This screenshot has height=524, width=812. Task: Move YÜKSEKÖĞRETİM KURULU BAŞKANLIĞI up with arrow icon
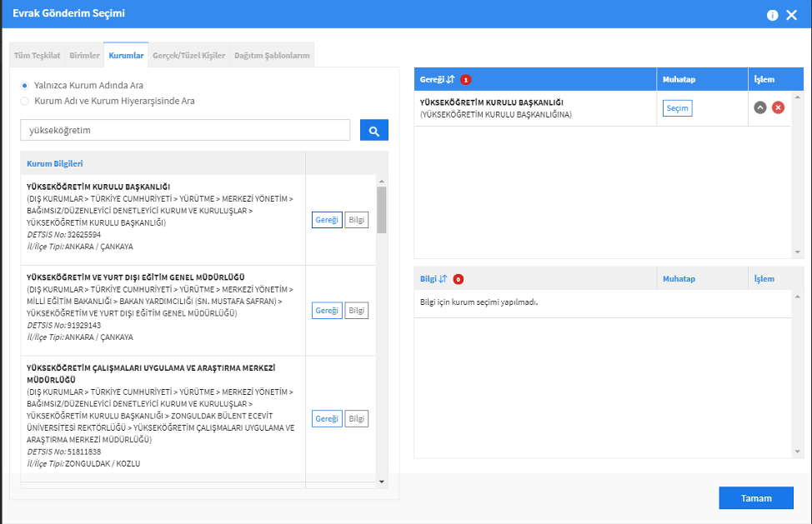coord(759,107)
